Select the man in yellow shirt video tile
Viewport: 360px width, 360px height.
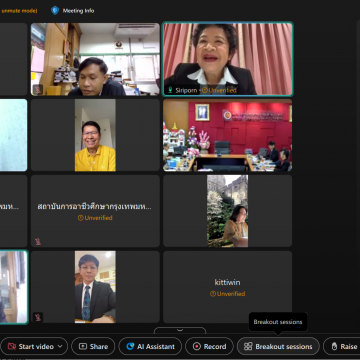click(95, 135)
